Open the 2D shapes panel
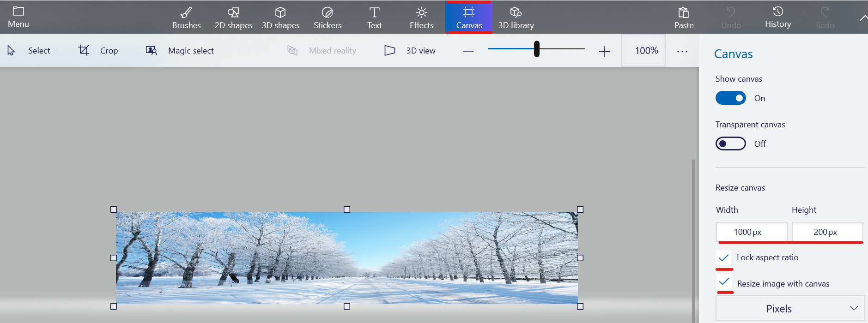Image resolution: width=868 pixels, height=323 pixels. [x=233, y=18]
